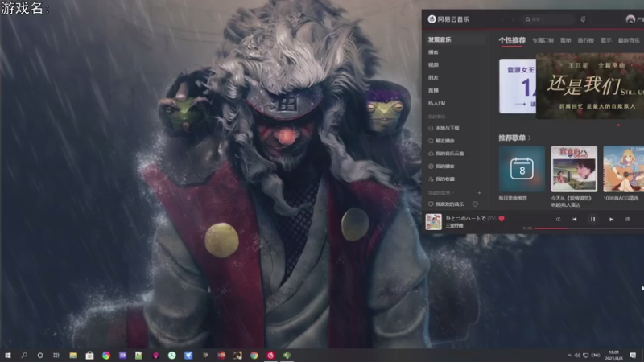Click the lyrics button in player bar
This screenshot has height=362, width=644.
tap(627, 219)
